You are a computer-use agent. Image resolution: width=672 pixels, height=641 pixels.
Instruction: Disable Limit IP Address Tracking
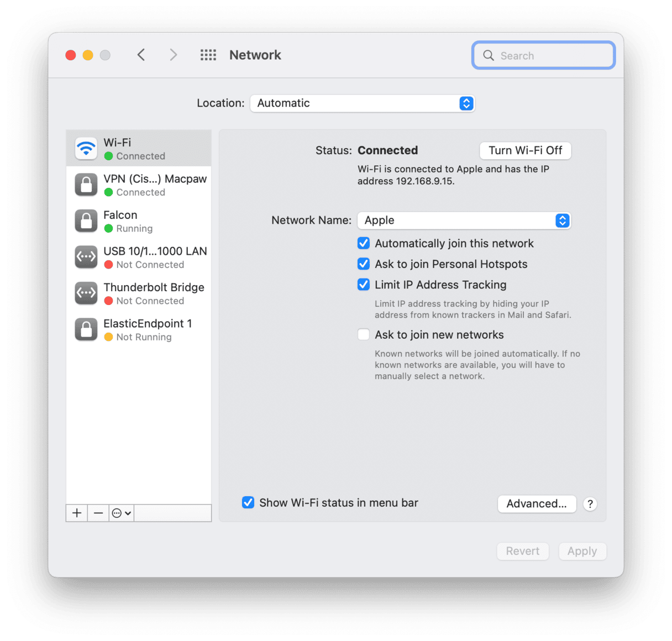pyautogui.click(x=364, y=285)
